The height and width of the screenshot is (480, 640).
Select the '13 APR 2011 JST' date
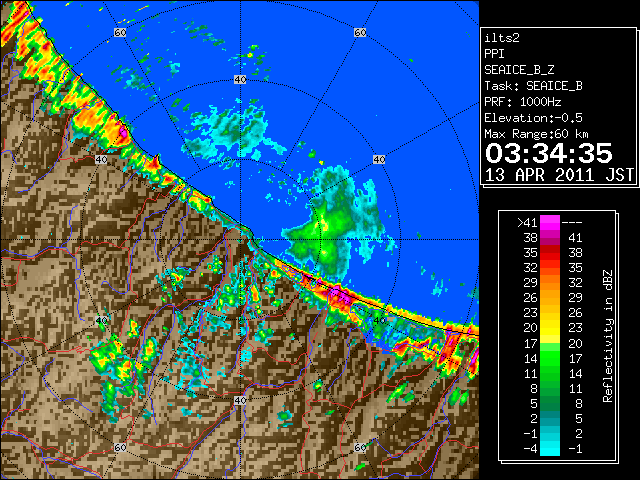(559, 175)
